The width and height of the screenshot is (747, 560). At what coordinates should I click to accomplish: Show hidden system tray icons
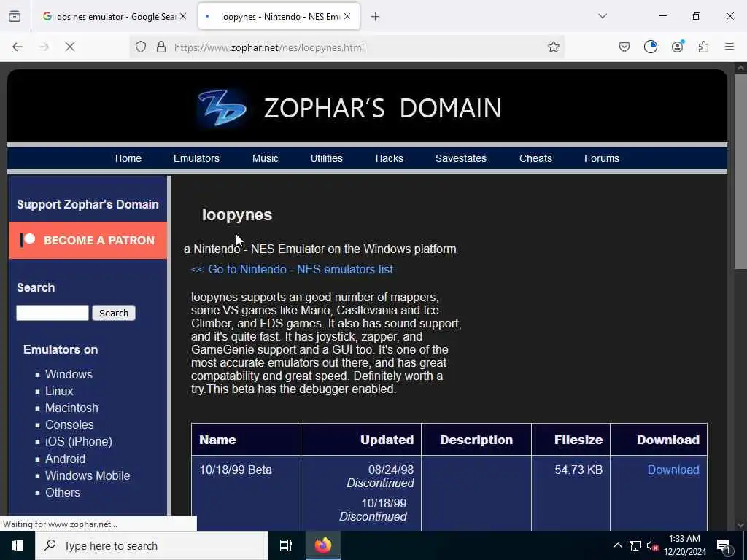(617, 545)
